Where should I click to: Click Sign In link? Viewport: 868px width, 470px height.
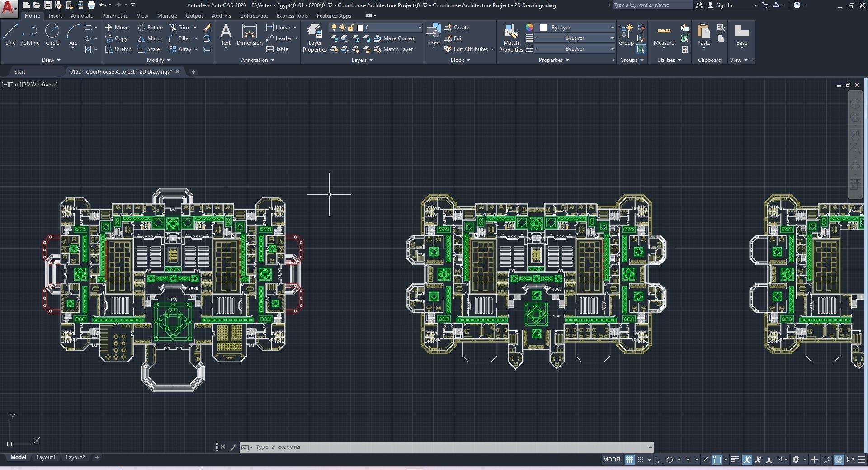724,5
